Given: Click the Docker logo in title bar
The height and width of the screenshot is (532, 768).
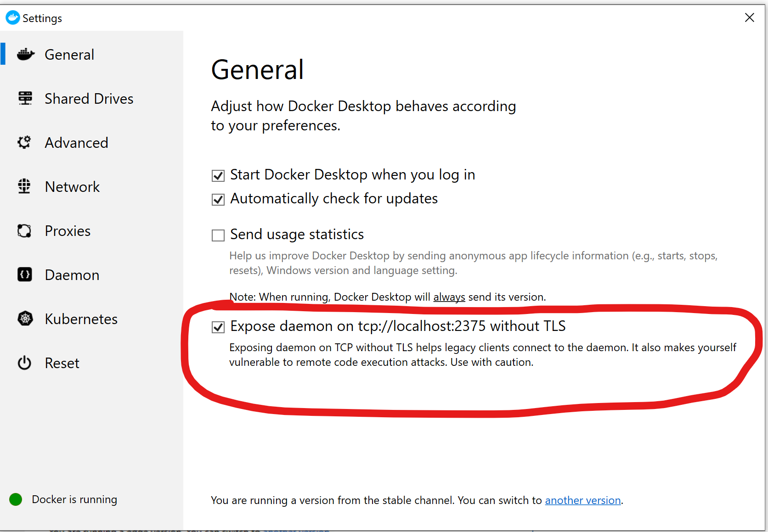Looking at the screenshot, I should click(12, 17).
